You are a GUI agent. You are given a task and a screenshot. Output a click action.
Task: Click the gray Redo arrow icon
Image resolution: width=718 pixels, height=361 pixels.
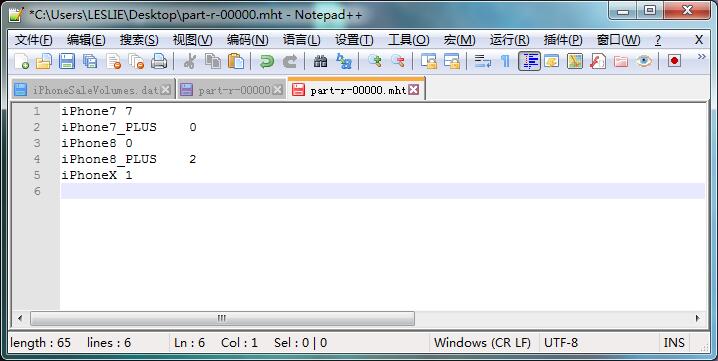(289, 61)
